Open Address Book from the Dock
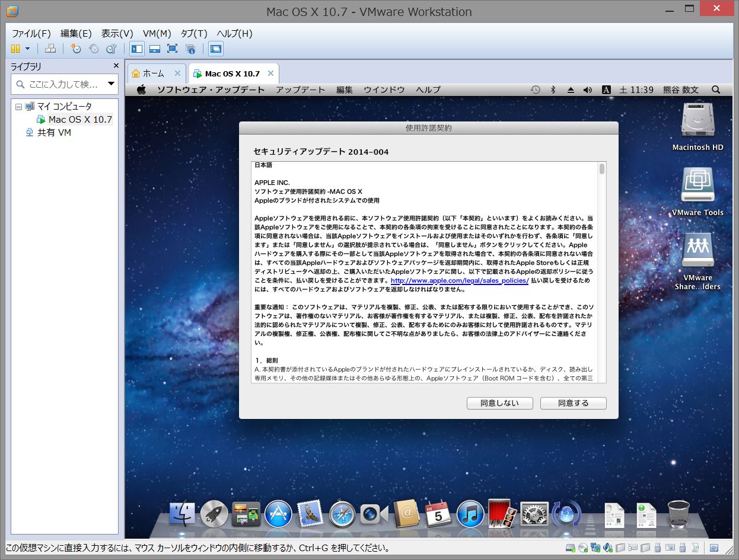Viewport: 739px width, 560px height. (x=406, y=514)
